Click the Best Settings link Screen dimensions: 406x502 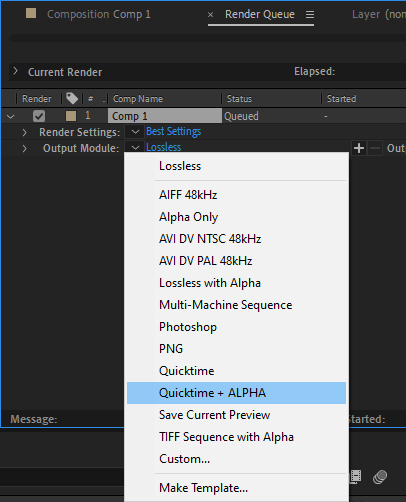(x=173, y=132)
